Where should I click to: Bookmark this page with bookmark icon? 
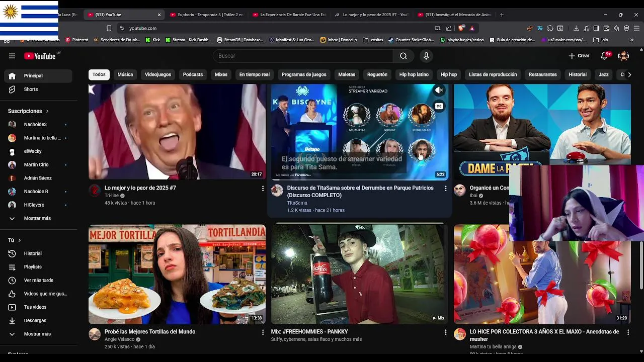click(109, 28)
